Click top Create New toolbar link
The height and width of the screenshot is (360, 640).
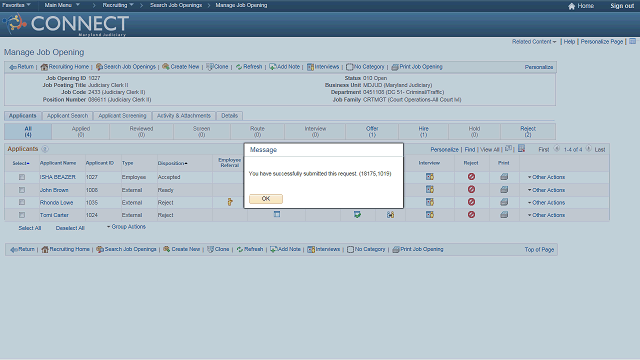[x=181, y=67]
